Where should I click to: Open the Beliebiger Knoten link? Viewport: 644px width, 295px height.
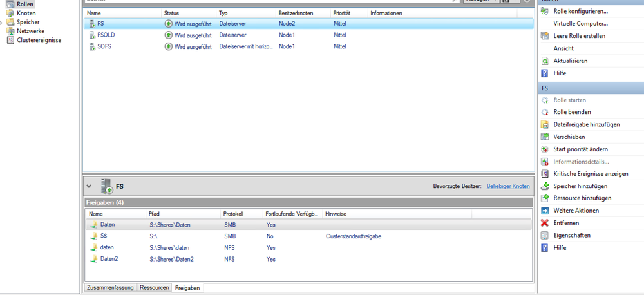point(507,186)
